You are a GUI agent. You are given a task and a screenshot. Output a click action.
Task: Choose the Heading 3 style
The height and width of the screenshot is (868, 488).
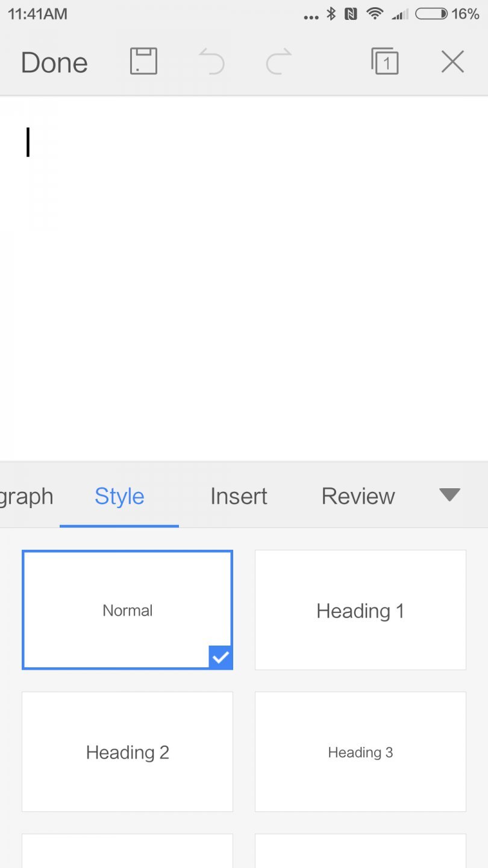tap(360, 752)
